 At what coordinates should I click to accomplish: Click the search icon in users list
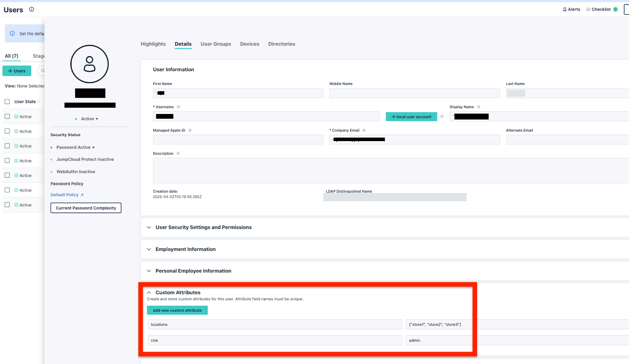pyautogui.click(x=42, y=71)
